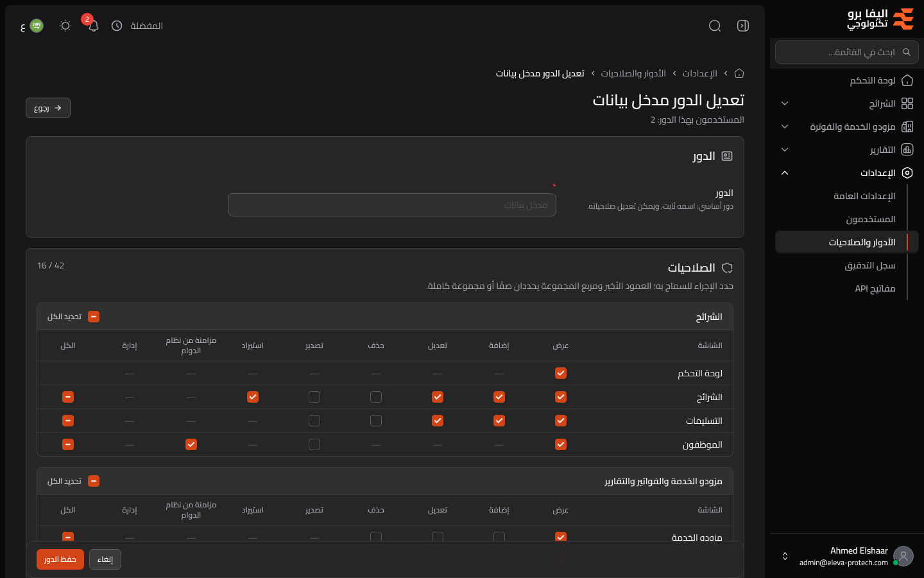Toggle the الكل box for the التسليمات row
Image resolution: width=924 pixels, height=578 pixels.
pos(68,421)
